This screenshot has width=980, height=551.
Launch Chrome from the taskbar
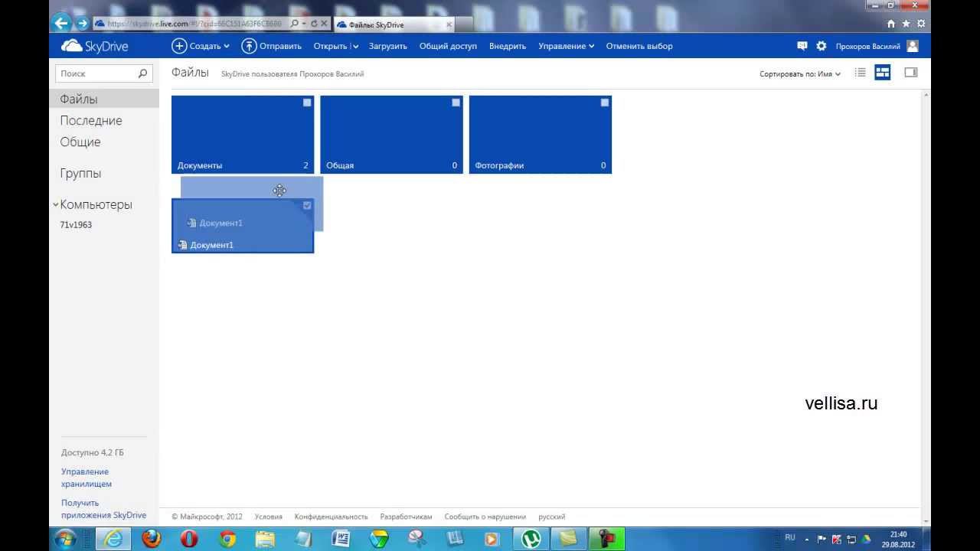pos(227,539)
